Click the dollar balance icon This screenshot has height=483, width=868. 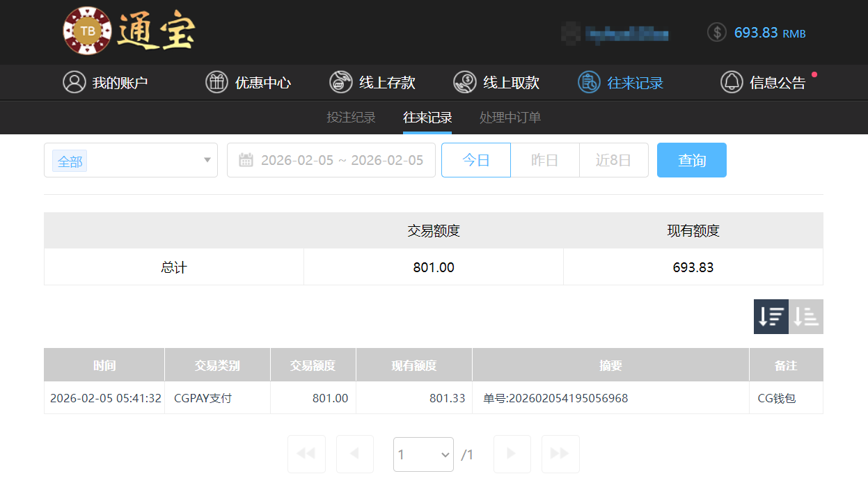[716, 32]
